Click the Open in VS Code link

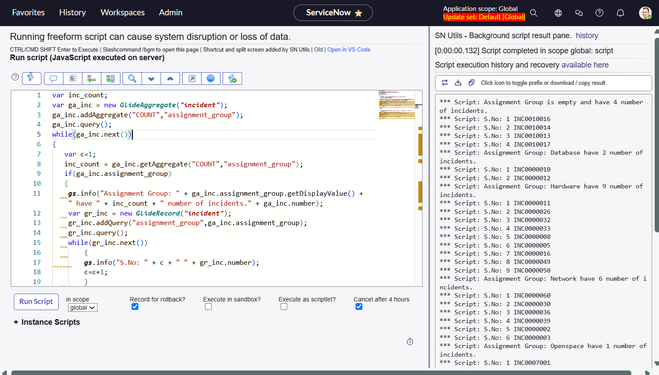click(349, 50)
